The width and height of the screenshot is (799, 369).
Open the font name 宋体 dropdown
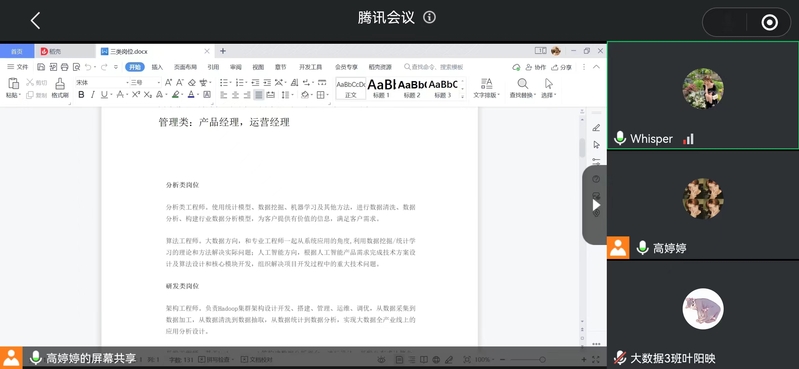pos(127,82)
